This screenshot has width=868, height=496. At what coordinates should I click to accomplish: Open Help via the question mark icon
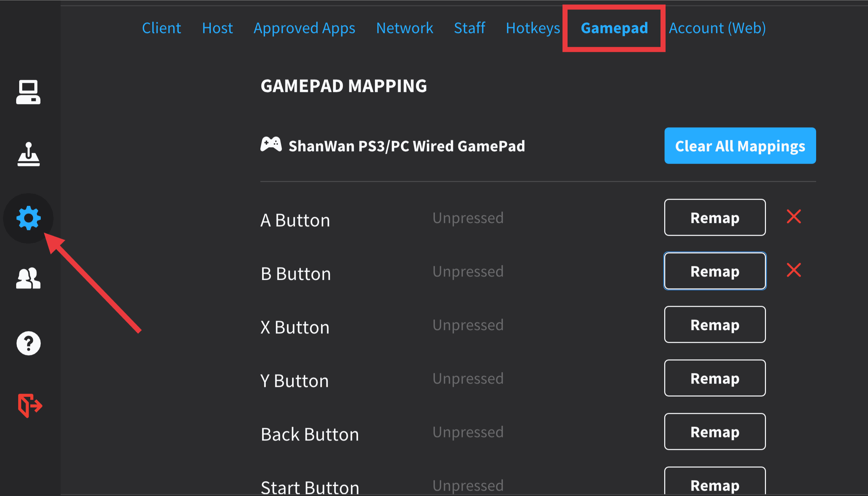[28, 343]
